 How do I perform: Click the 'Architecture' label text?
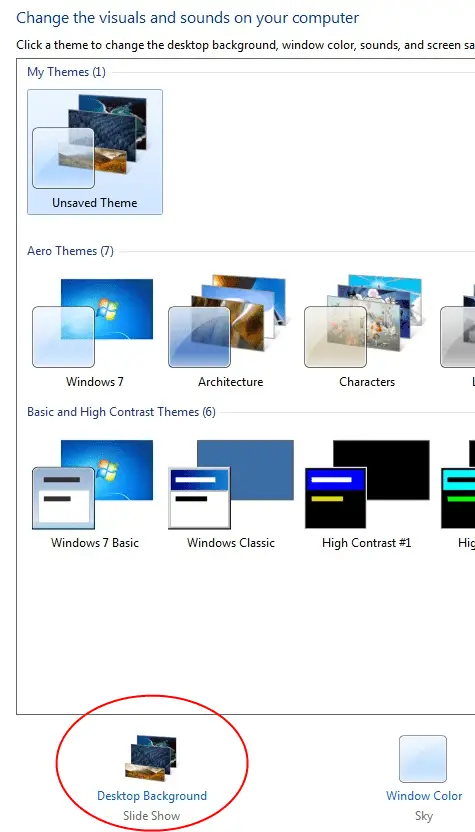230,382
